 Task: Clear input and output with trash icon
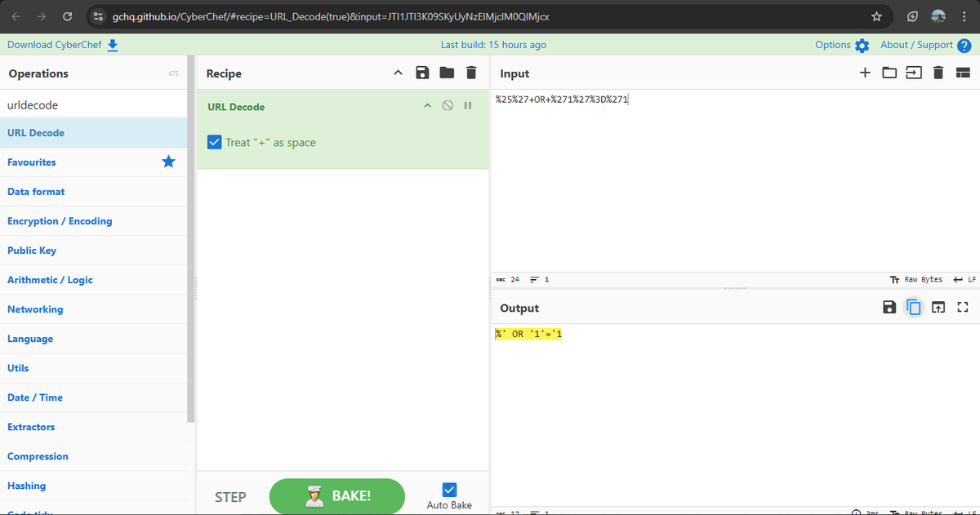938,73
